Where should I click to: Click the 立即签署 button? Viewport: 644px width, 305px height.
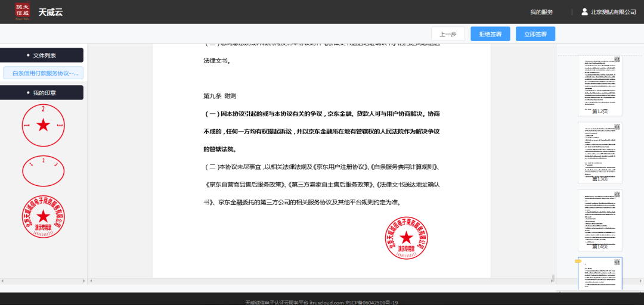(x=535, y=34)
